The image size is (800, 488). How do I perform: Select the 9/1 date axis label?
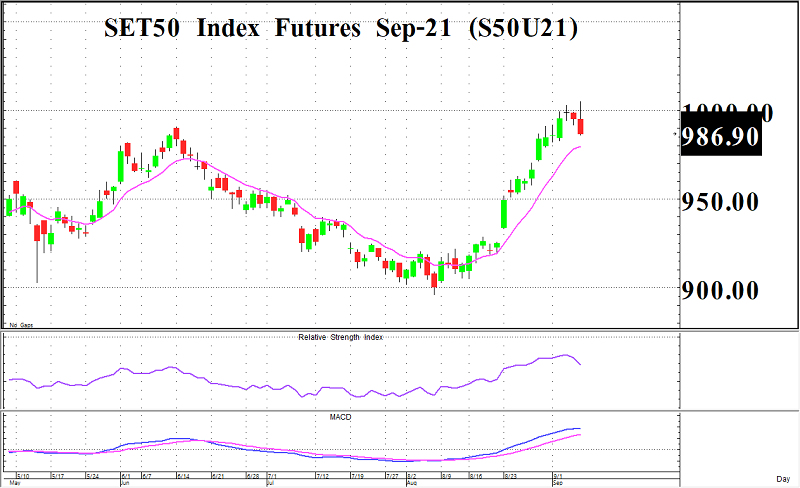tap(558, 476)
